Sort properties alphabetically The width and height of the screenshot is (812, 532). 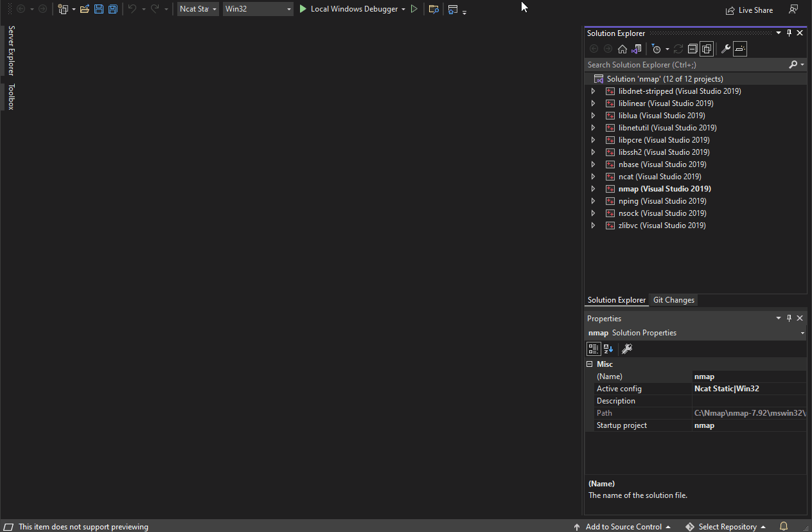click(x=608, y=349)
